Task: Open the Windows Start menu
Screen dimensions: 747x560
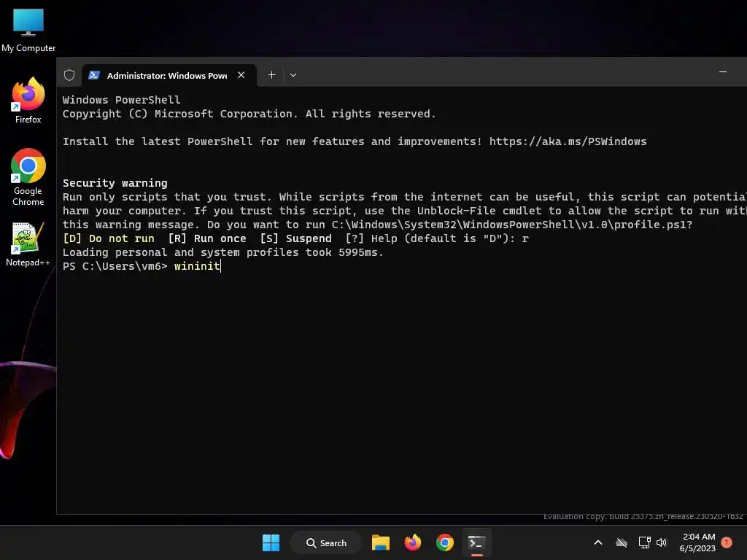Action: 271,542
